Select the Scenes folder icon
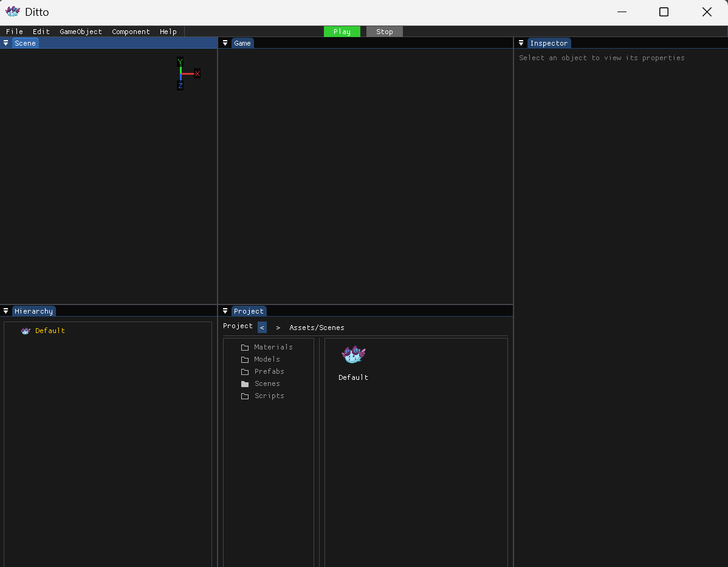The image size is (728, 567). pos(245,383)
